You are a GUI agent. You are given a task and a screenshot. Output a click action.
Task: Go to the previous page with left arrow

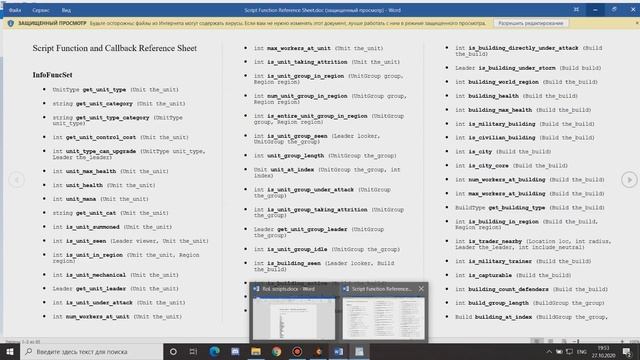(x=17, y=180)
